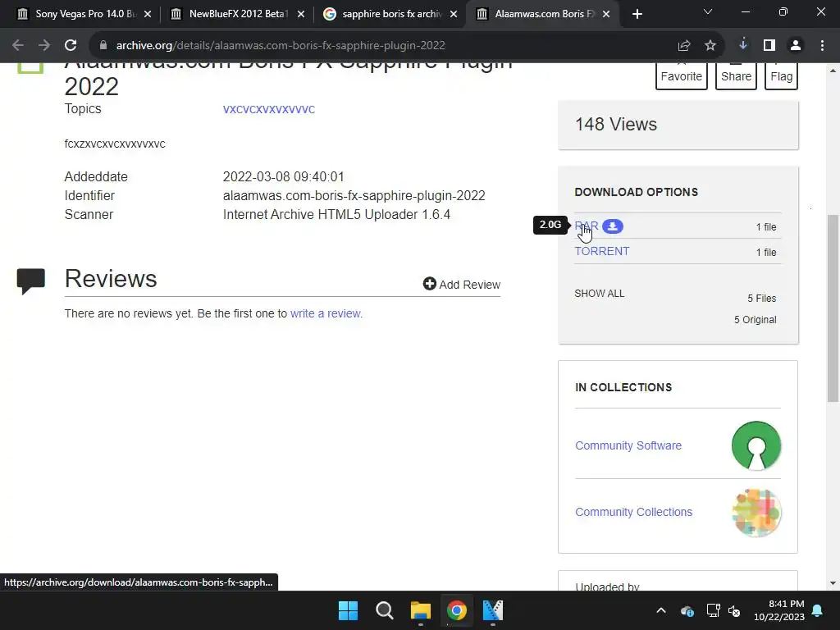Image resolution: width=840 pixels, height=630 pixels.
Task: Click SHOW ALL download files
Action: pyautogui.click(x=600, y=294)
